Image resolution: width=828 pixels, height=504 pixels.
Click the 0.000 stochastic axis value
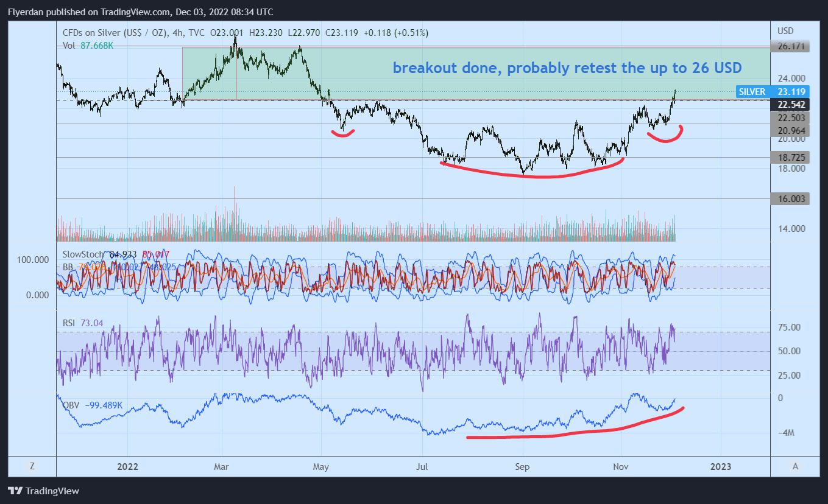tap(38, 295)
